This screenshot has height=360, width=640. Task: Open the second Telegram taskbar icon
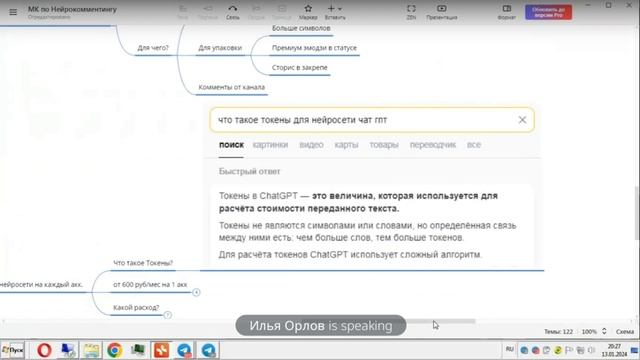(209, 350)
